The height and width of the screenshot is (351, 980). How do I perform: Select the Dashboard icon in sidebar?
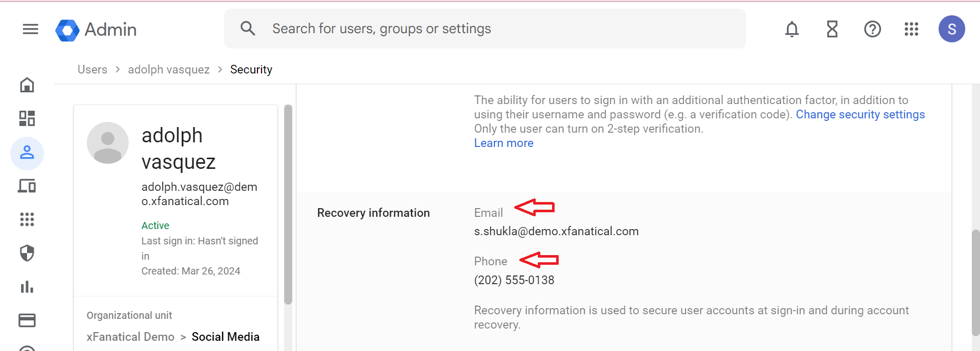point(27,118)
